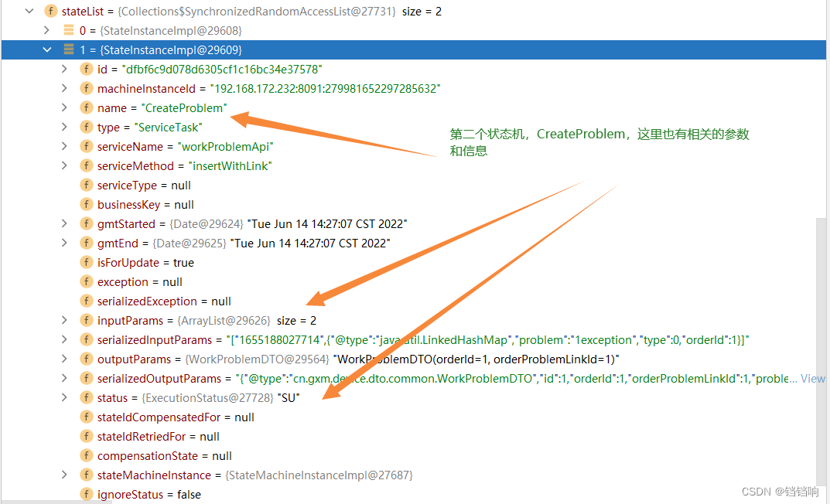Expand the id field node

coord(64,69)
